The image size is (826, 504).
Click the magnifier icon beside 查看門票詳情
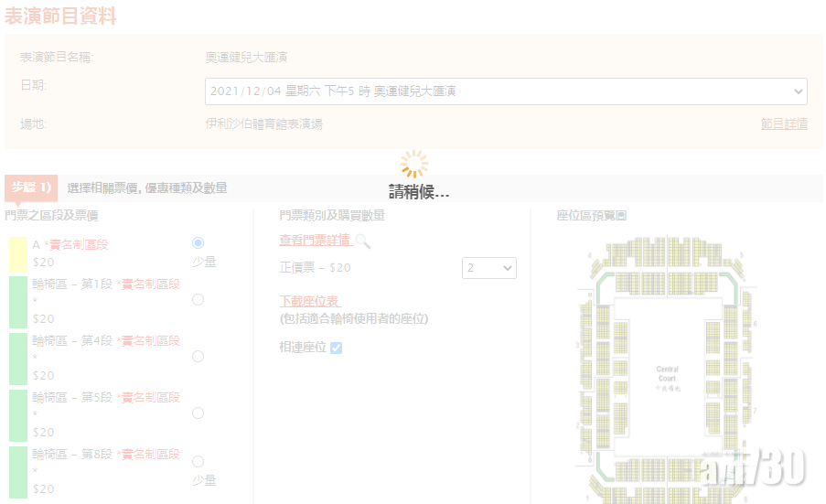(x=362, y=241)
